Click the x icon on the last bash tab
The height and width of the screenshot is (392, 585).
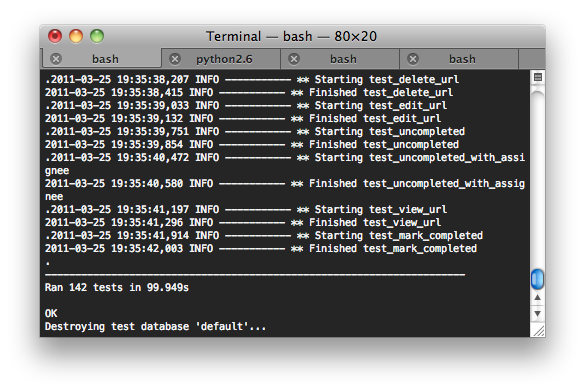(413, 59)
